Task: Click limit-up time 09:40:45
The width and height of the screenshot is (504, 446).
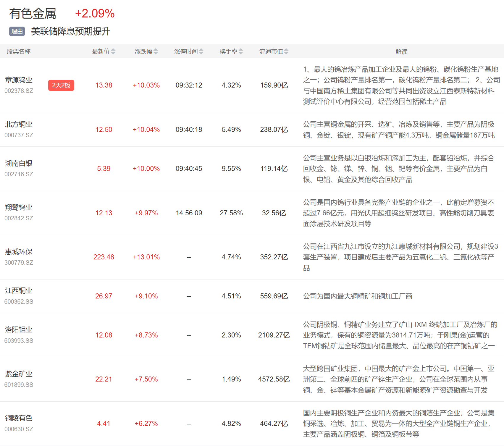Action: pyautogui.click(x=189, y=169)
